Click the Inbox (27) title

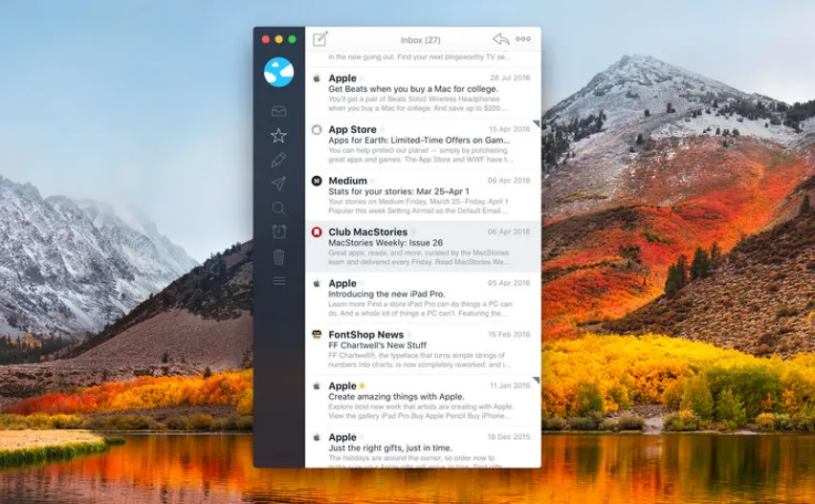click(421, 40)
